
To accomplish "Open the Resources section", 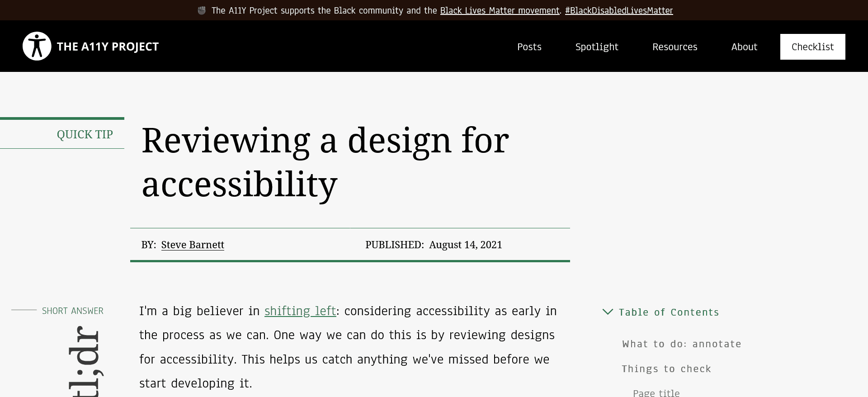I will (x=675, y=47).
